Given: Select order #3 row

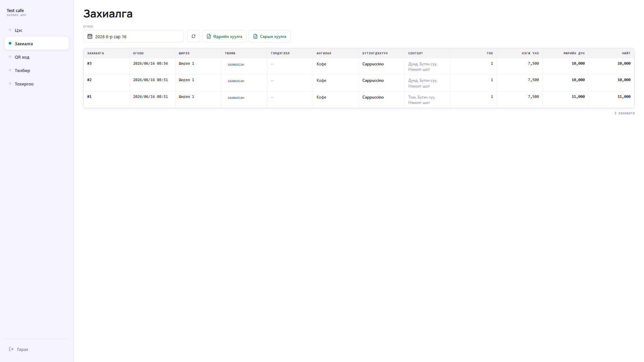Looking at the screenshot, I should pos(359,66).
